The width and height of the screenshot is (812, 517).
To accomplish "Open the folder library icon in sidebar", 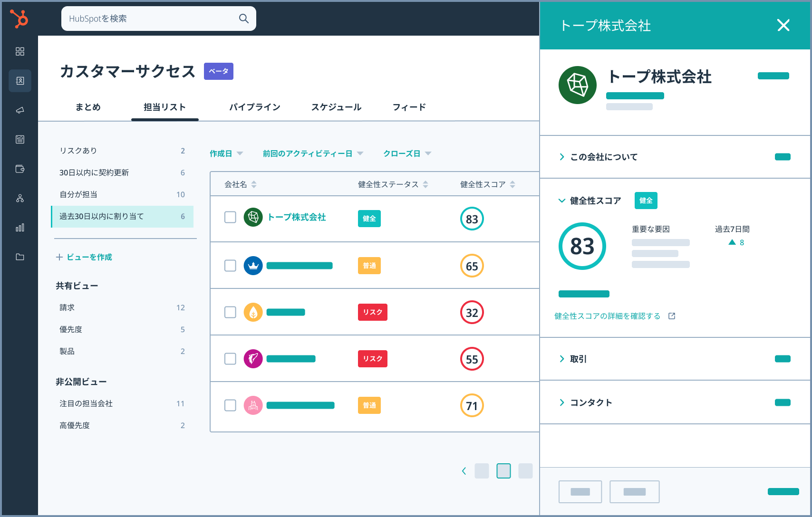I will click(x=20, y=257).
